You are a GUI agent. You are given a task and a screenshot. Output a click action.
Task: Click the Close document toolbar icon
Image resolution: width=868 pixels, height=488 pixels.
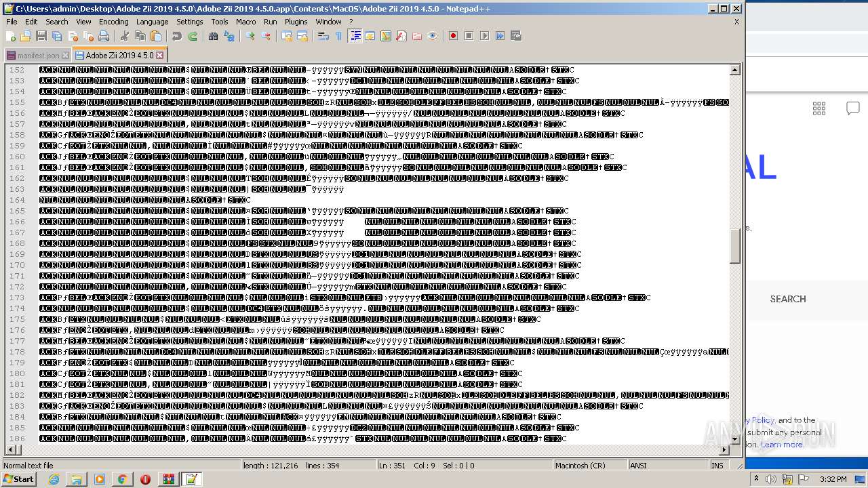coord(73,36)
